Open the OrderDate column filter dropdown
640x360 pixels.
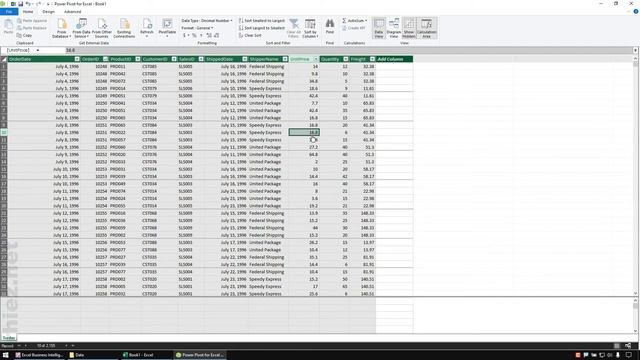point(77,59)
